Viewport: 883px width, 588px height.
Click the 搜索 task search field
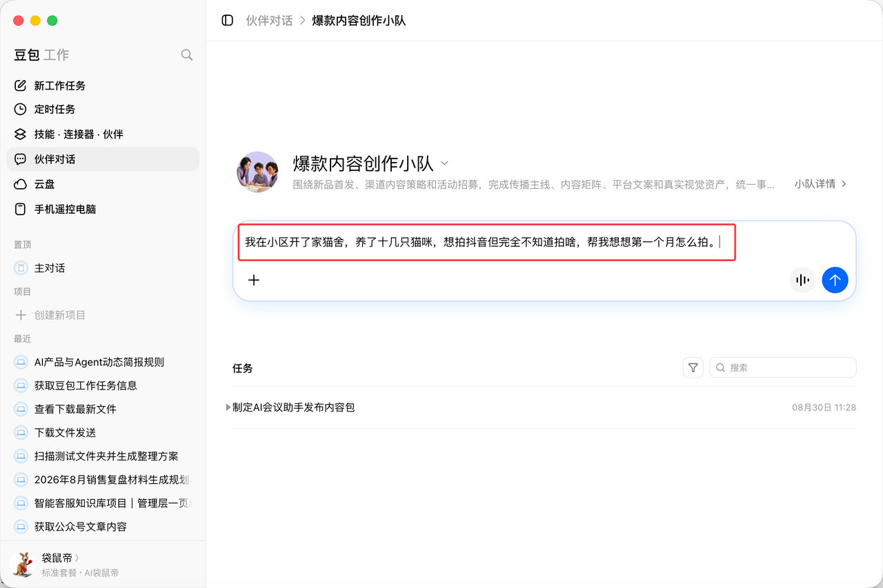coord(783,367)
